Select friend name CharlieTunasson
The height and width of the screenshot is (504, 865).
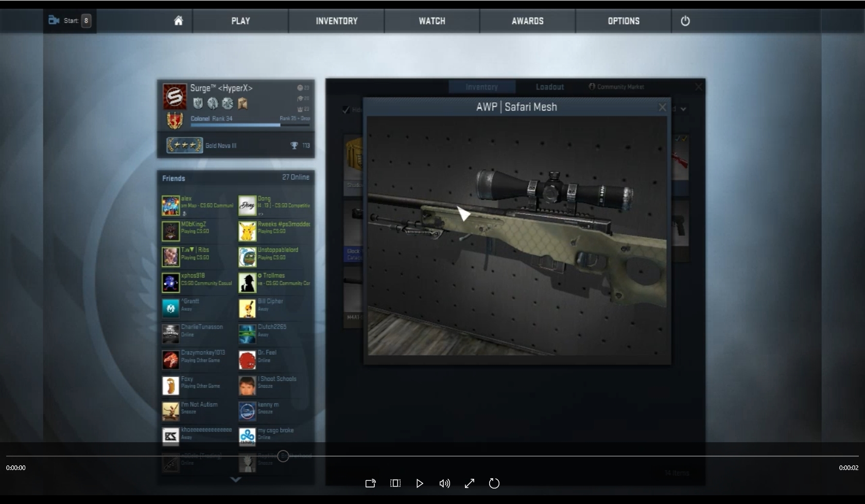pyautogui.click(x=202, y=327)
